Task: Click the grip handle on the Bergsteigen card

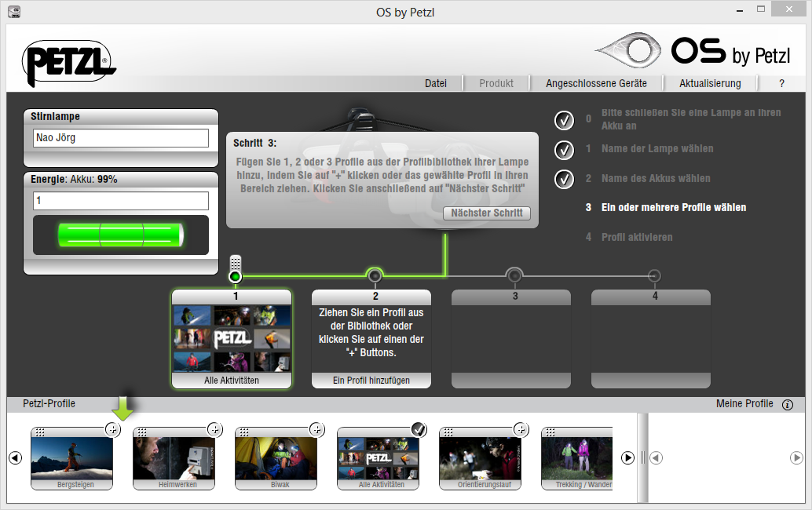Action: [40, 432]
